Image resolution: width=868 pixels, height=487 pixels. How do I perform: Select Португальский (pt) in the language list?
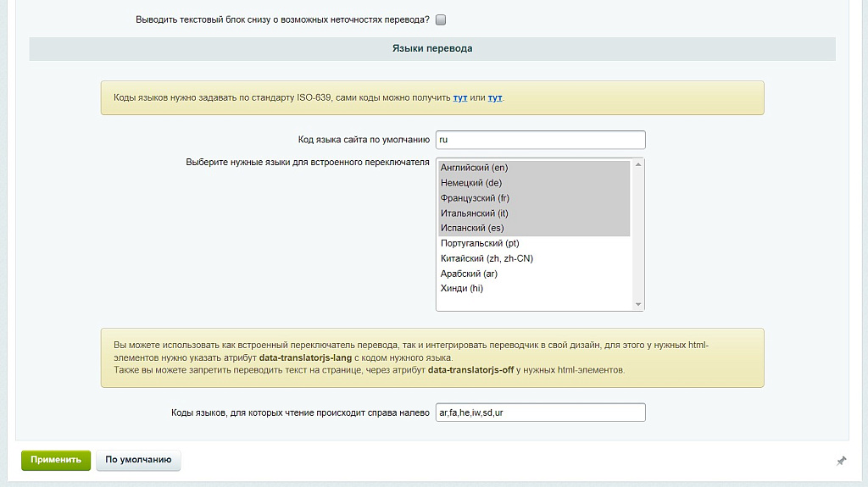(x=480, y=244)
